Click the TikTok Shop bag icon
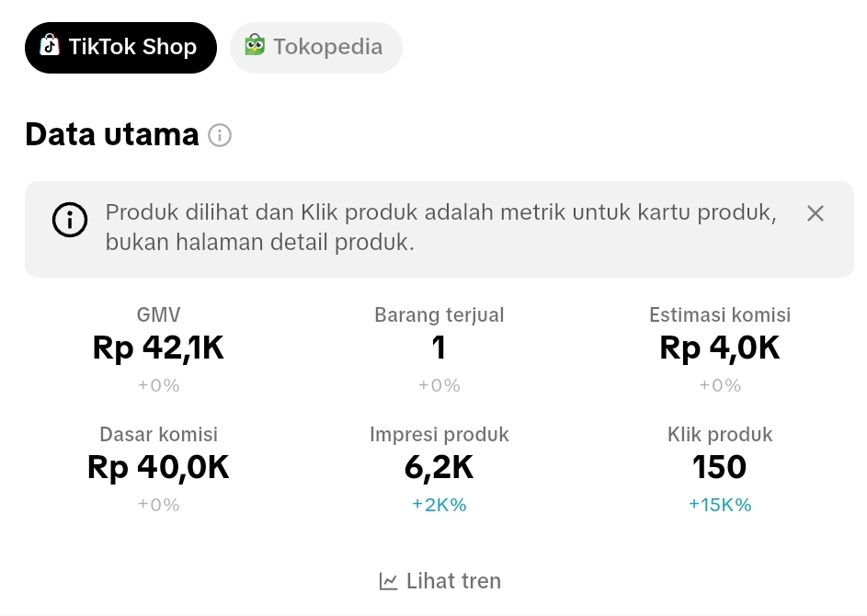This screenshot has width=867, height=616. (x=50, y=46)
